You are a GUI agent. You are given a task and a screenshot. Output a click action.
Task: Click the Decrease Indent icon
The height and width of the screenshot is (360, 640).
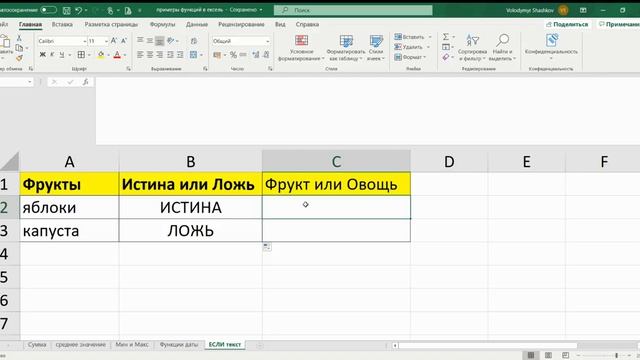[x=170, y=55]
